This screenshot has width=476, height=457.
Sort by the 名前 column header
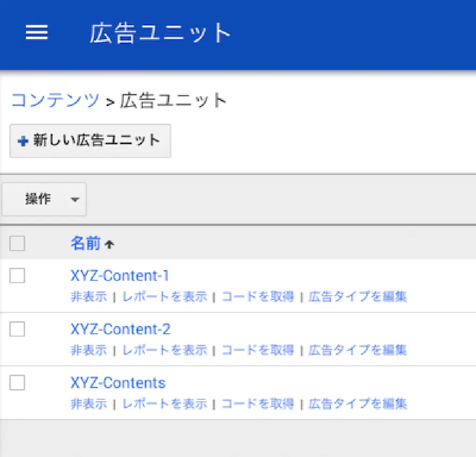pos(86,243)
